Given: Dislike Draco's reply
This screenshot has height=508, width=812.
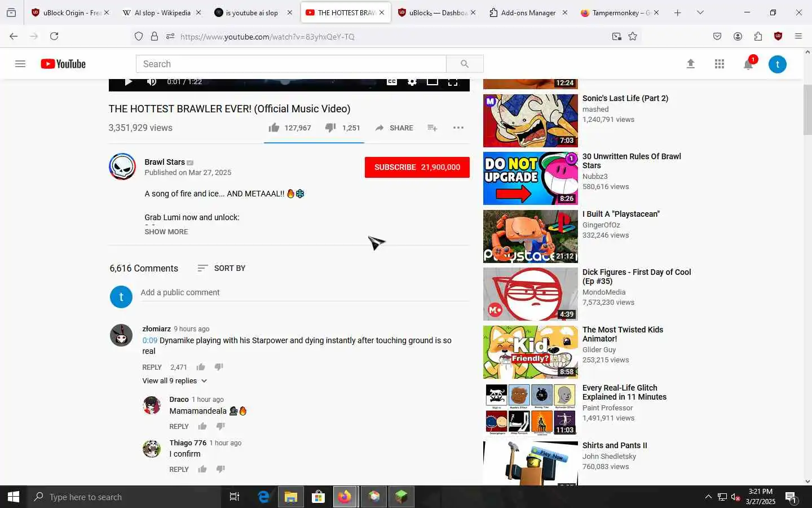Looking at the screenshot, I should (x=220, y=426).
